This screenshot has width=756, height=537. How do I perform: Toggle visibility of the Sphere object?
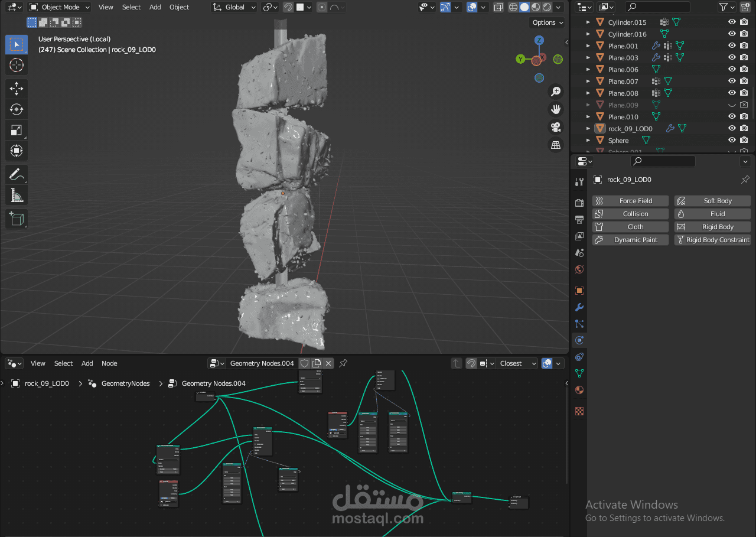pyautogui.click(x=732, y=140)
